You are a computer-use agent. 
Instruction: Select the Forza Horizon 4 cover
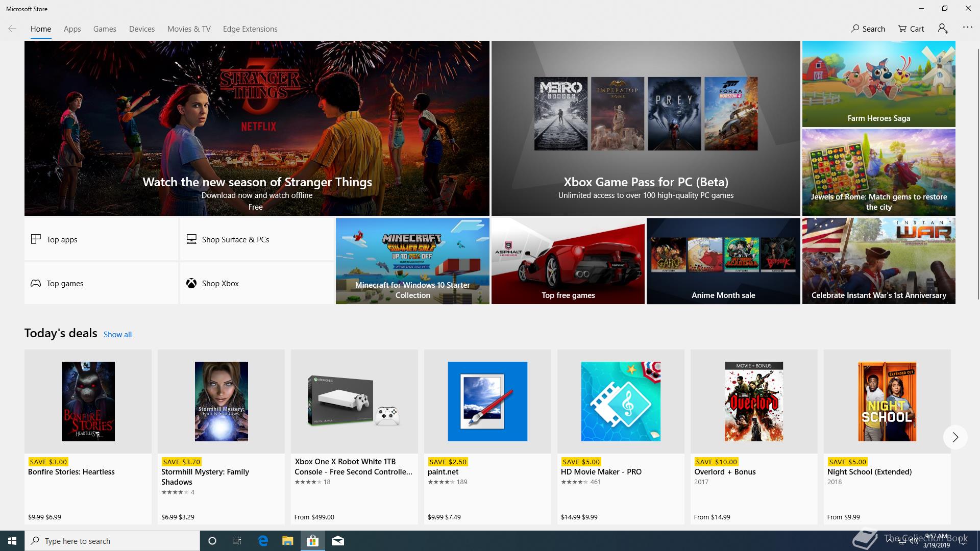coord(731,114)
